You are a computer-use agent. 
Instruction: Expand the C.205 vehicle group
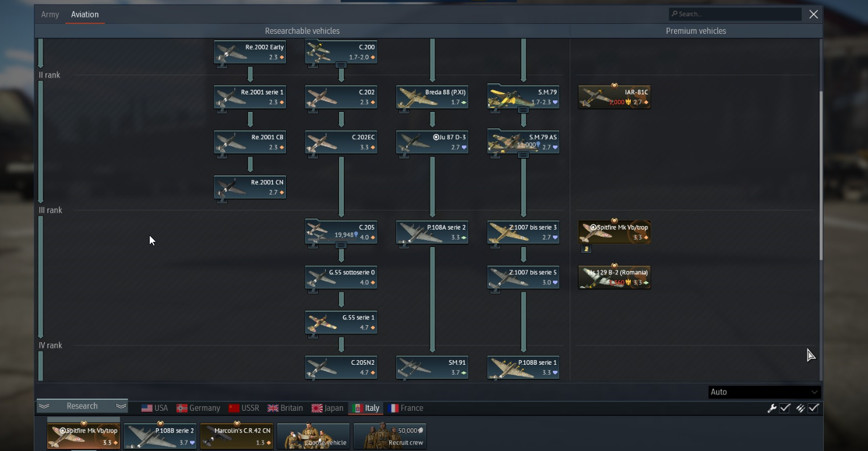pyautogui.click(x=341, y=245)
